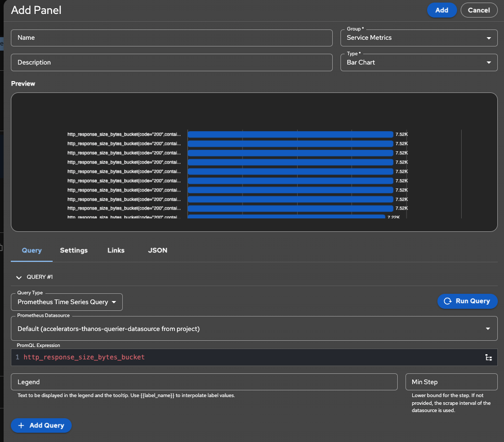
Task: Open the Group dropdown showing Service Metrics
Action: click(418, 38)
